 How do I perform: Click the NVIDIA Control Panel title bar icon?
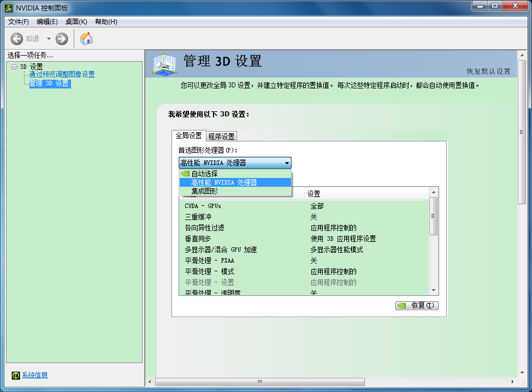click(x=9, y=8)
